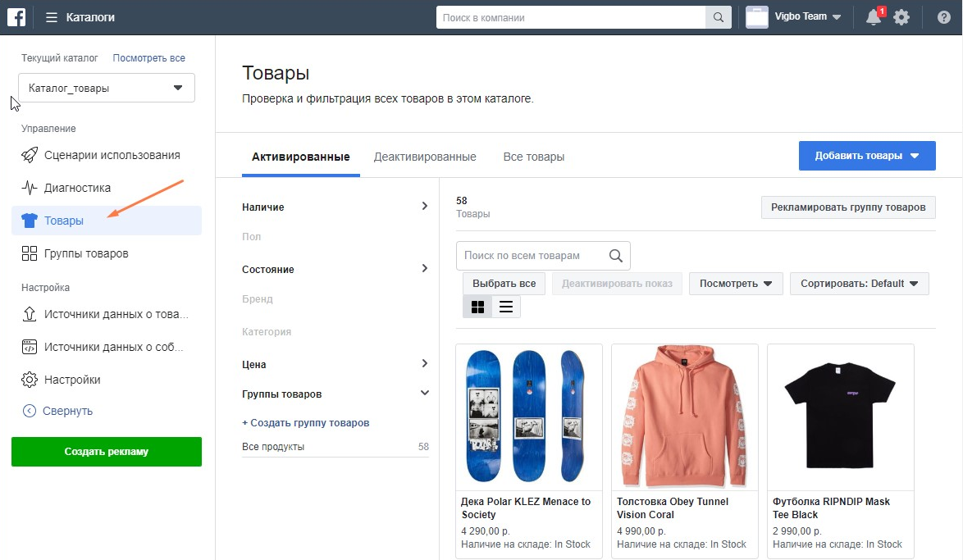Switch to the Все товары tab

pyautogui.click(x=534, y=157)
